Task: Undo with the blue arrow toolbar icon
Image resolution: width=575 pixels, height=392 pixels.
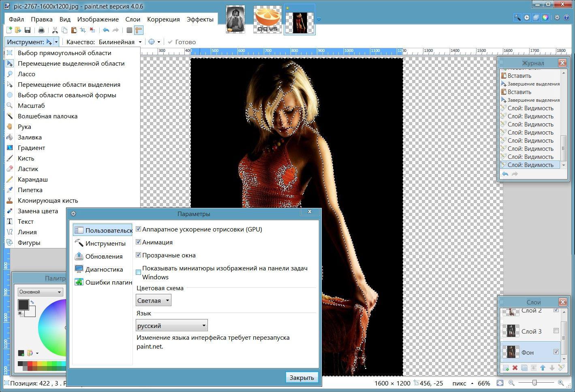Action: point(106,30)
